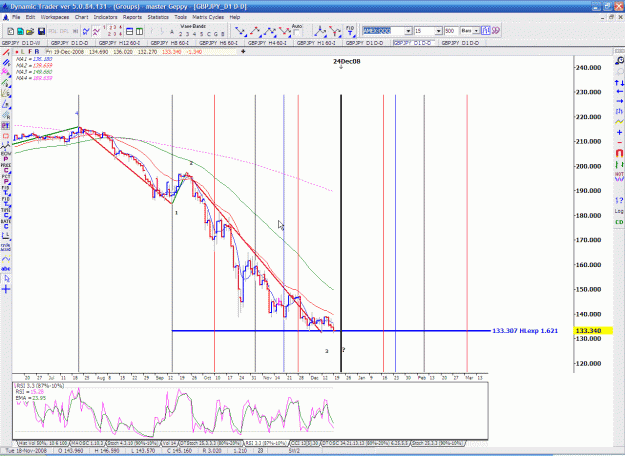
Task: Click the yellow 133.340 price label
Action: pos(593,330)
